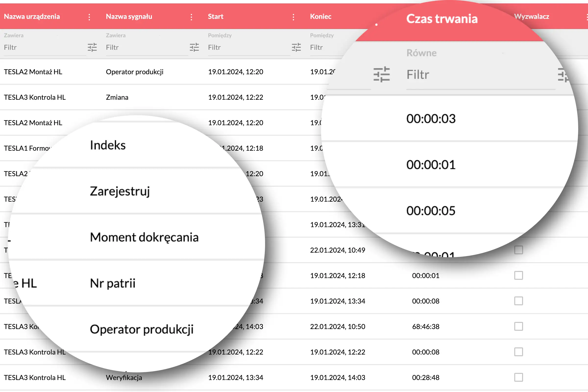
Task: Click Wyzwalacz column header
Action: [531, 16]
